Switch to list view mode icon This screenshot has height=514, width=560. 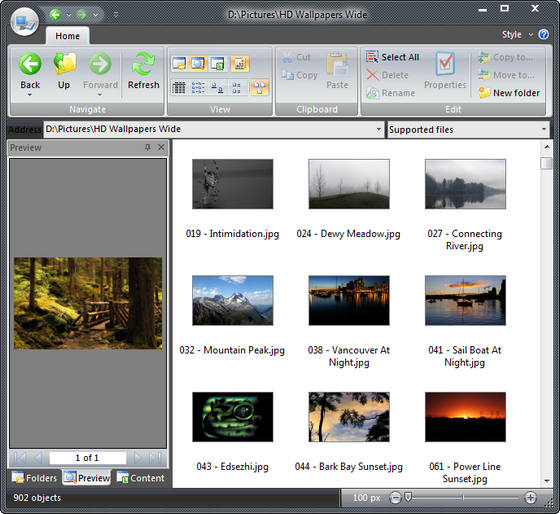pos(198,87)
